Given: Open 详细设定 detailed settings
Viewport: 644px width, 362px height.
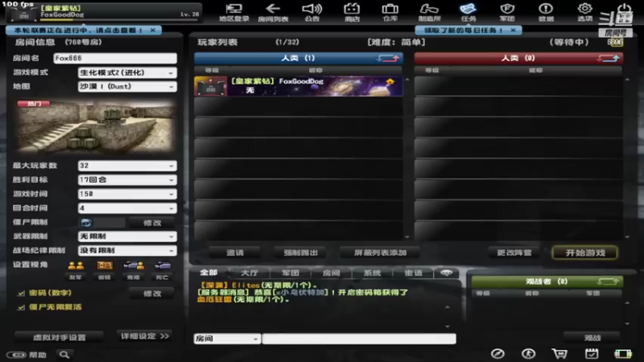Looking at the screenshot, I should click(x=145, y=336).
